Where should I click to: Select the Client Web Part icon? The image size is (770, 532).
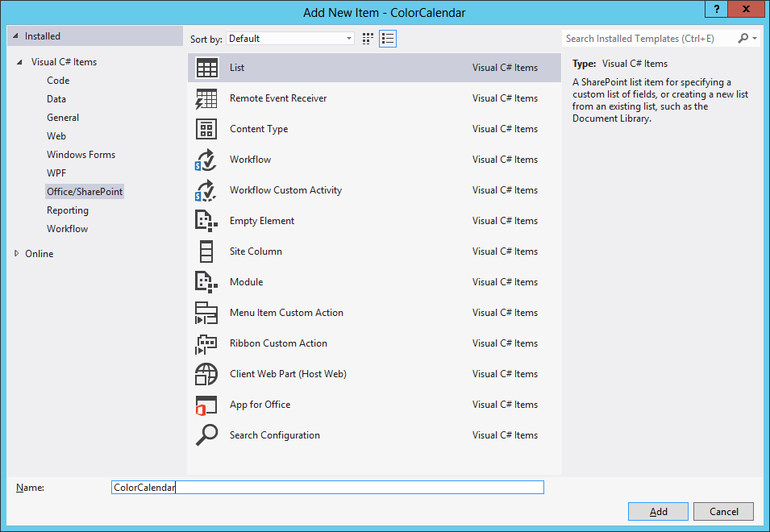pyautogui.click(x=206, y=374)
